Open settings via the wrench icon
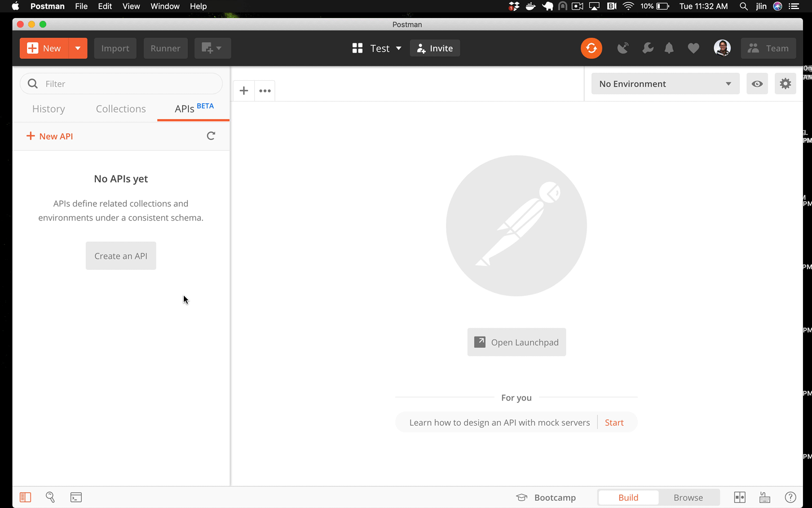The image size is (812, 508). tap(648, 48)
